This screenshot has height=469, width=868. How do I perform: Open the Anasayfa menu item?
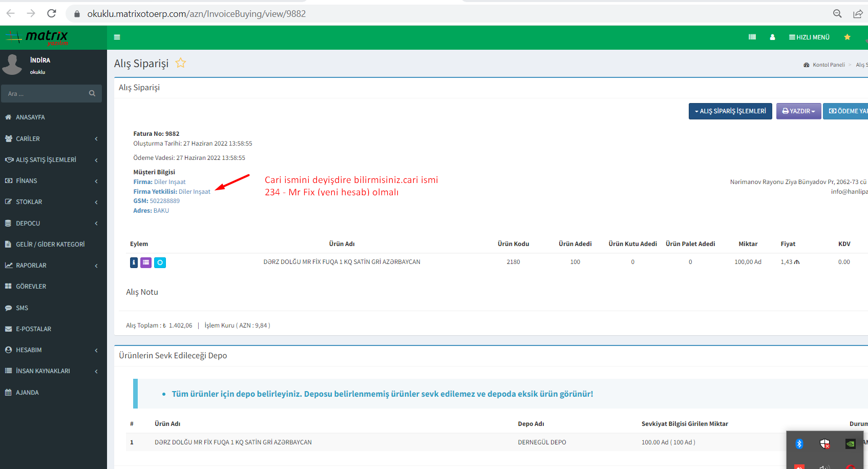tap(31, 117)
